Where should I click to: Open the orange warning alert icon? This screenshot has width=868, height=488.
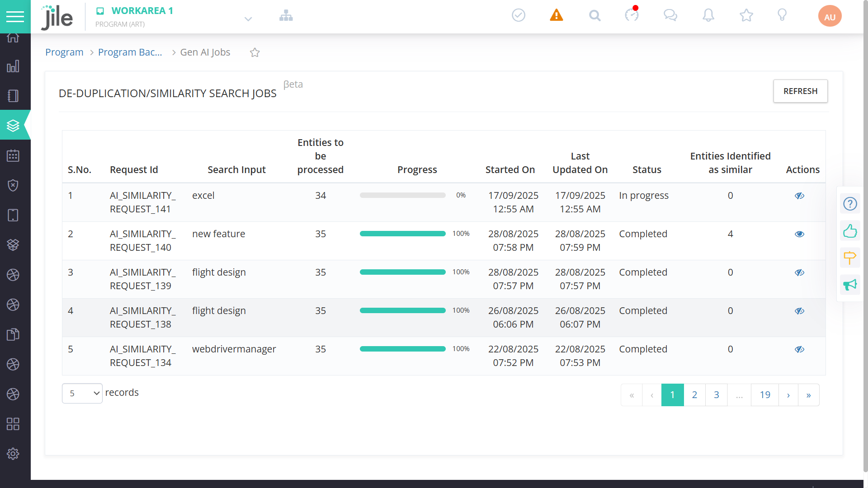click(x=557, y=15)
